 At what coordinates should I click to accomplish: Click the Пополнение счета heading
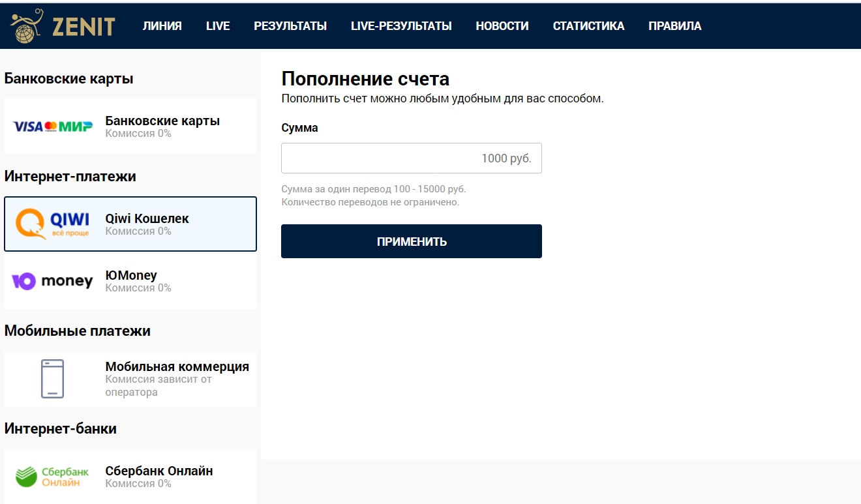click(365, 80)
